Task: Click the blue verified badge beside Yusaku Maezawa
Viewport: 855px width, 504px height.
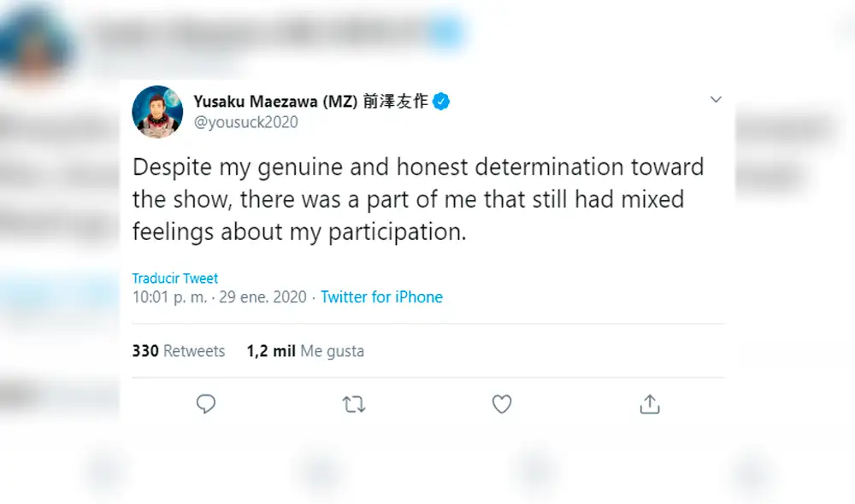Action: pos(441,102)
